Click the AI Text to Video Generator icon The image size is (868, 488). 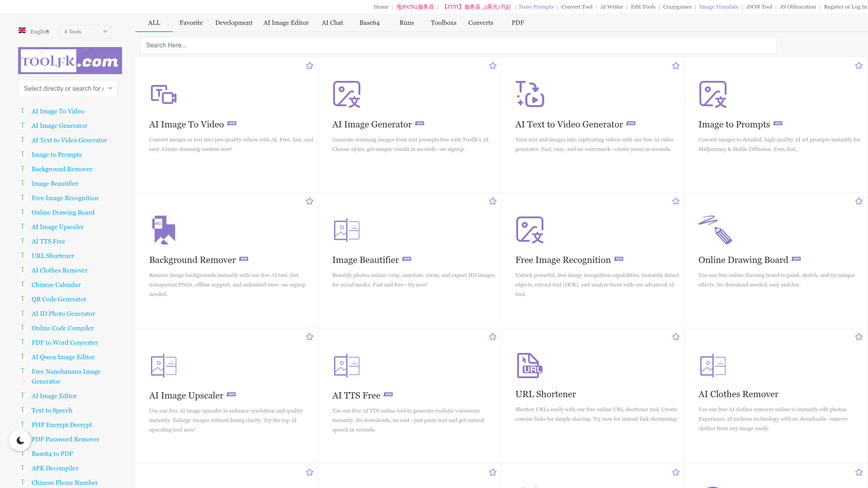[530, 94]
